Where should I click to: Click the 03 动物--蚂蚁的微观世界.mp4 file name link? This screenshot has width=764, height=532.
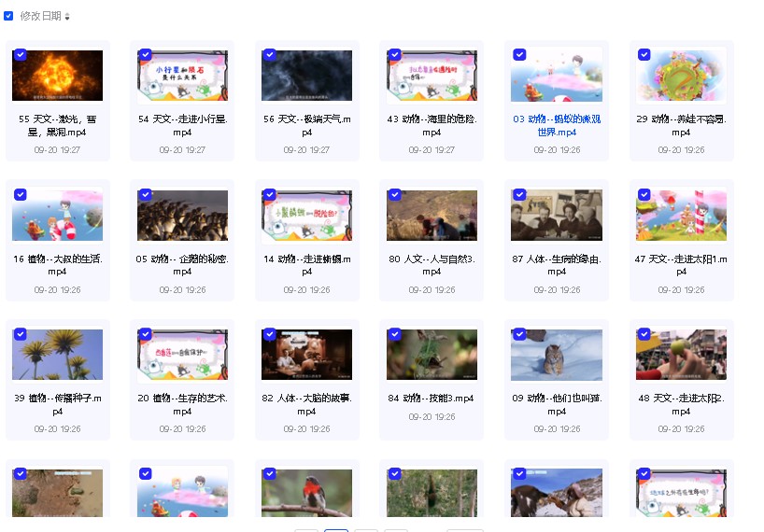point(556,125)
